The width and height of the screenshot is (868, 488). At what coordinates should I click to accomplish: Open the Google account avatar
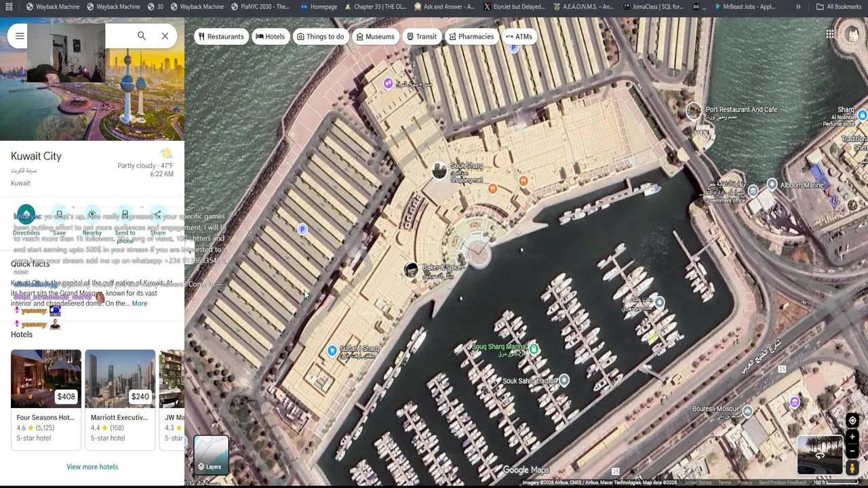pos(852,34)
